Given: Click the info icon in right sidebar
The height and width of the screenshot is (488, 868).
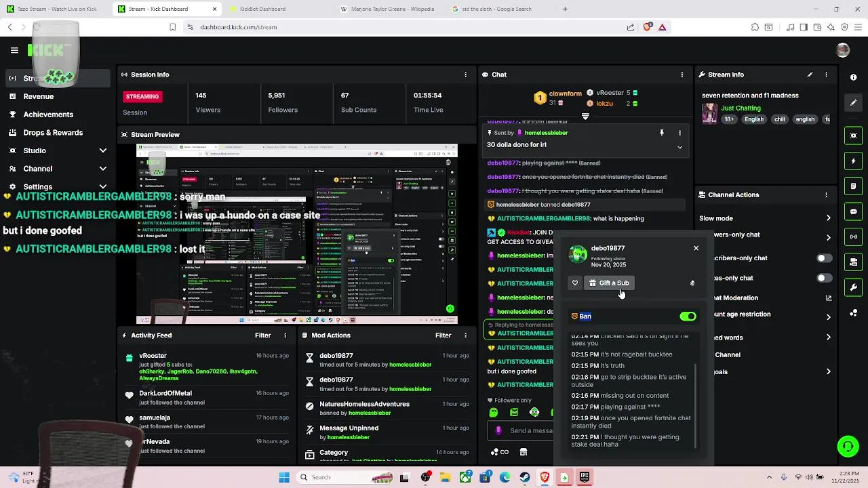Looking at the screenshot, I should pos(854,77).
